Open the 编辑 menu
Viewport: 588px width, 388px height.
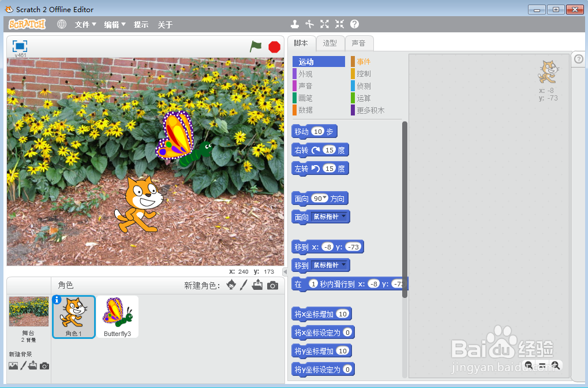point(115,25)
